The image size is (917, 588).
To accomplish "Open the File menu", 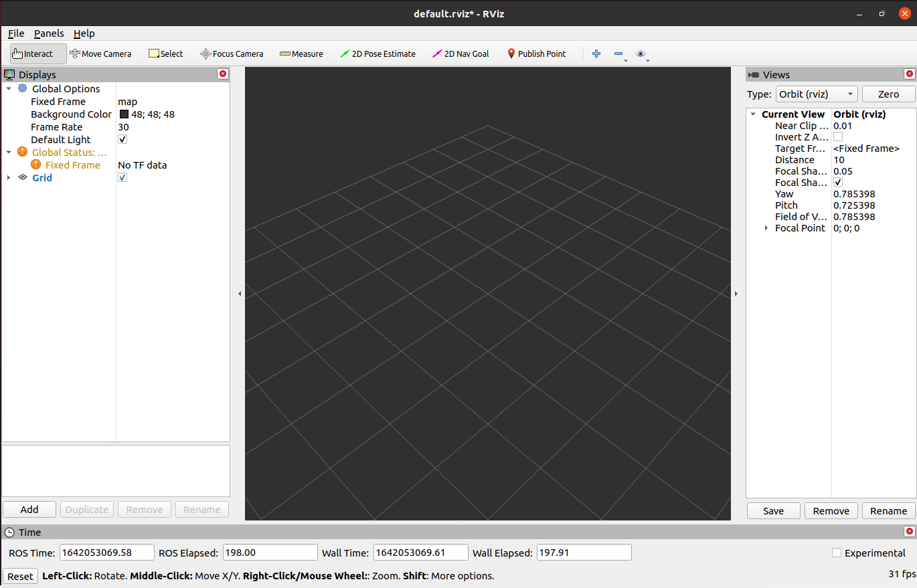I will (x=16, y=33).
